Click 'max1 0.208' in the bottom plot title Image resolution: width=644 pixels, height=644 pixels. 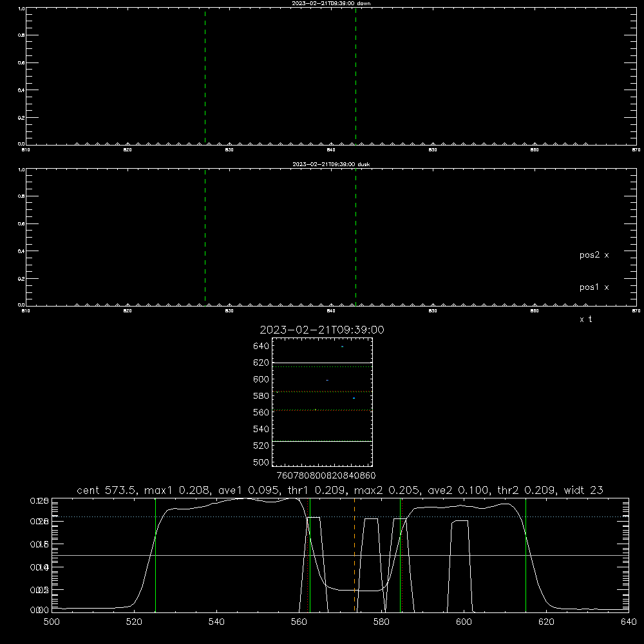click(x=178, y=490)
